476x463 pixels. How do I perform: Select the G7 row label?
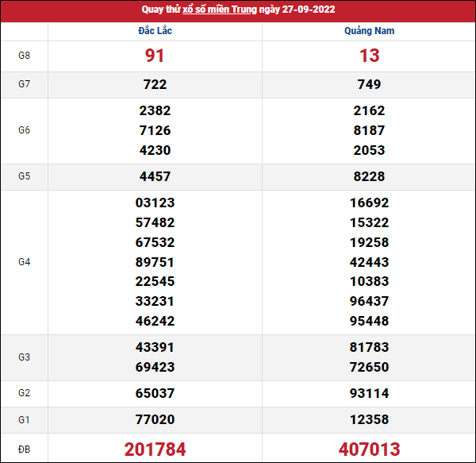24,84
